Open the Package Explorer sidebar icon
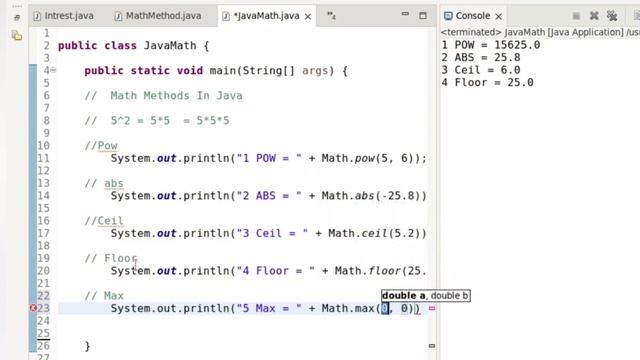Image resolution: width=640 pixels, height=360 pixels. (17, 36)
